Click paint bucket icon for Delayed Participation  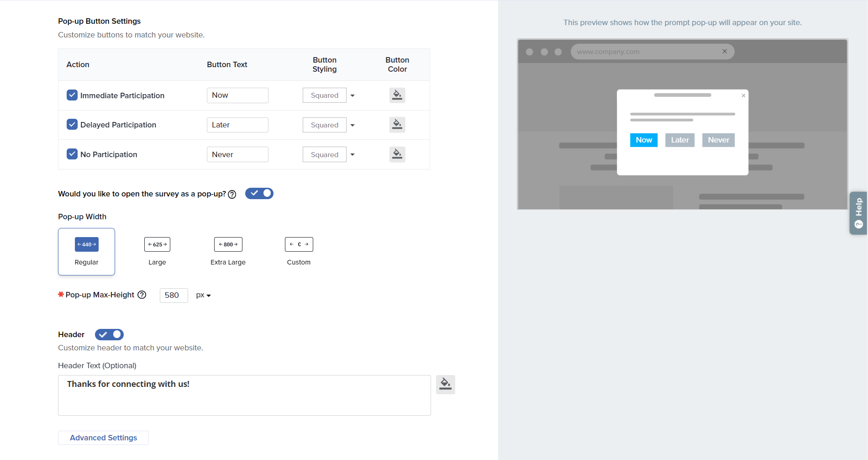(397, 125)
